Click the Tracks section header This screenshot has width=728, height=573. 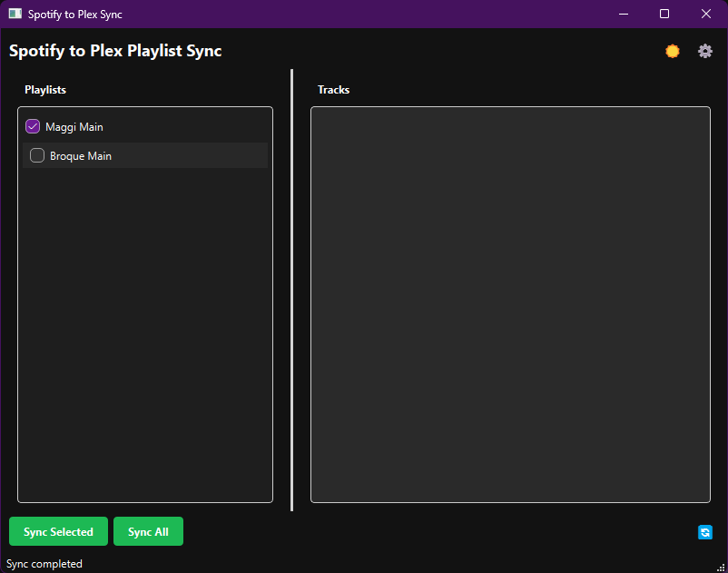pyautogui.click(x=333, y=90)
